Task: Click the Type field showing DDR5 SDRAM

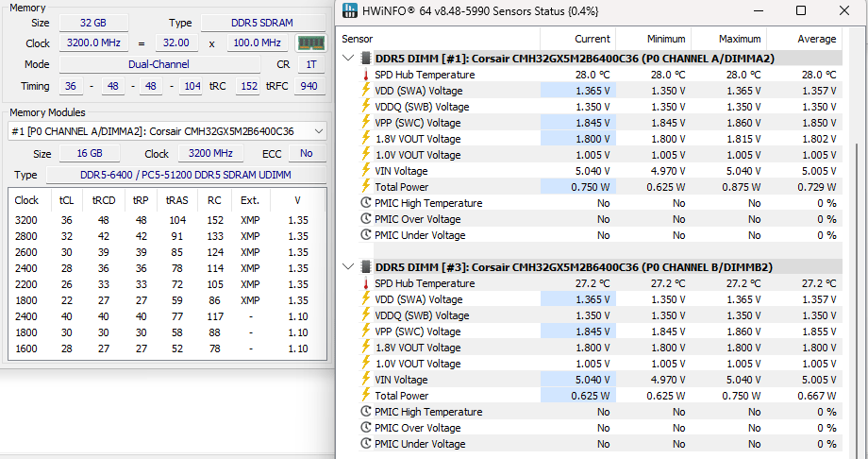Action: [x=262, y=23]
